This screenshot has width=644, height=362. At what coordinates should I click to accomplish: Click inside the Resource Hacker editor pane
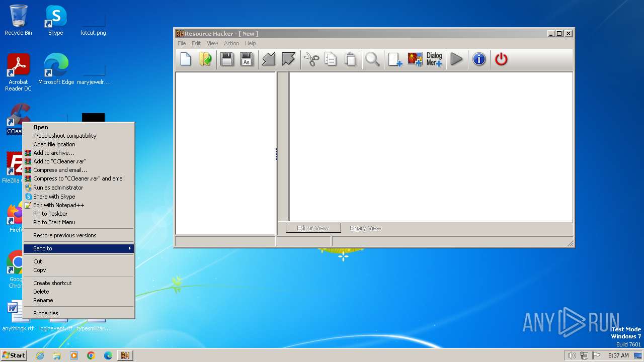pyautogui.click(x=431, y=146)
